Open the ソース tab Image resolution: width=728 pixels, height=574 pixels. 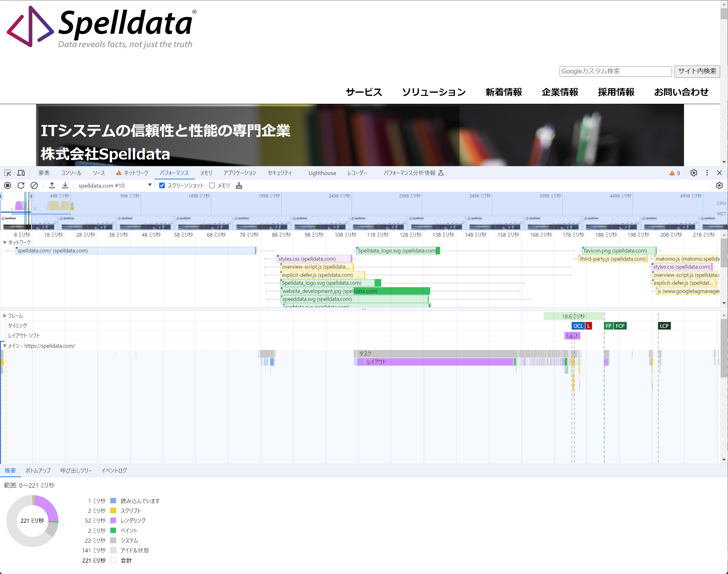pos(99,173)
